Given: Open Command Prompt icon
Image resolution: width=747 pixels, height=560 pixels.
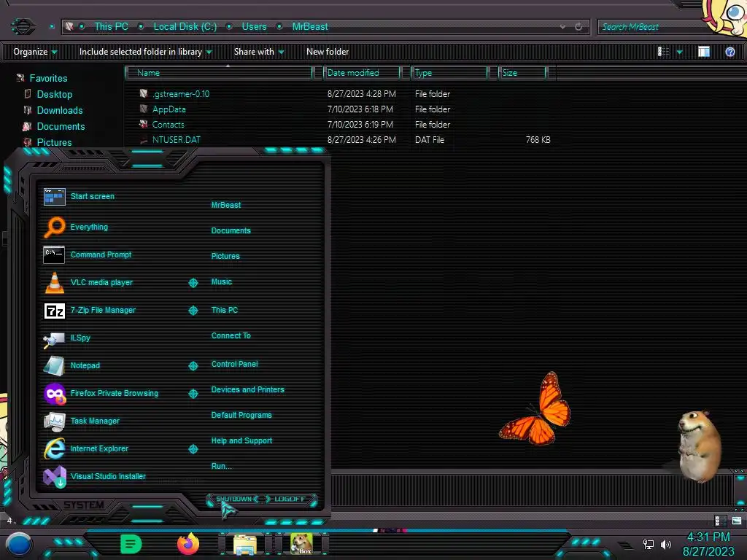Looking at the screenshot, I should (x=54, y=254).
